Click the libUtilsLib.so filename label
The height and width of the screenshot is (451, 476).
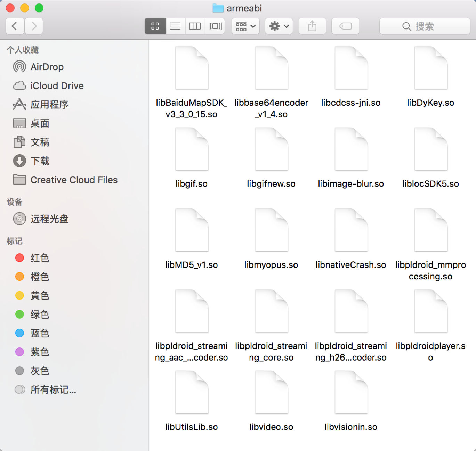pos(192,427)
